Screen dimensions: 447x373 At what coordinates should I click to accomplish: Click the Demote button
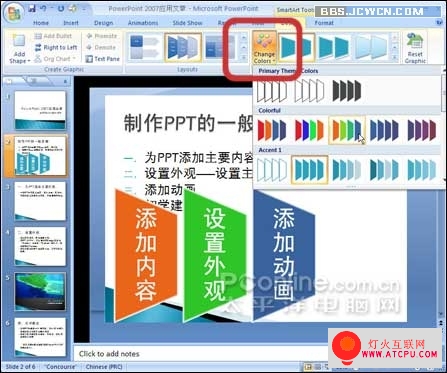[101, 47]
